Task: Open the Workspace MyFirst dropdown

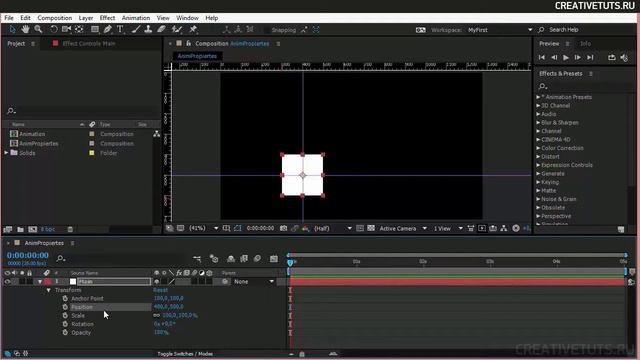Action: [500, 30]
